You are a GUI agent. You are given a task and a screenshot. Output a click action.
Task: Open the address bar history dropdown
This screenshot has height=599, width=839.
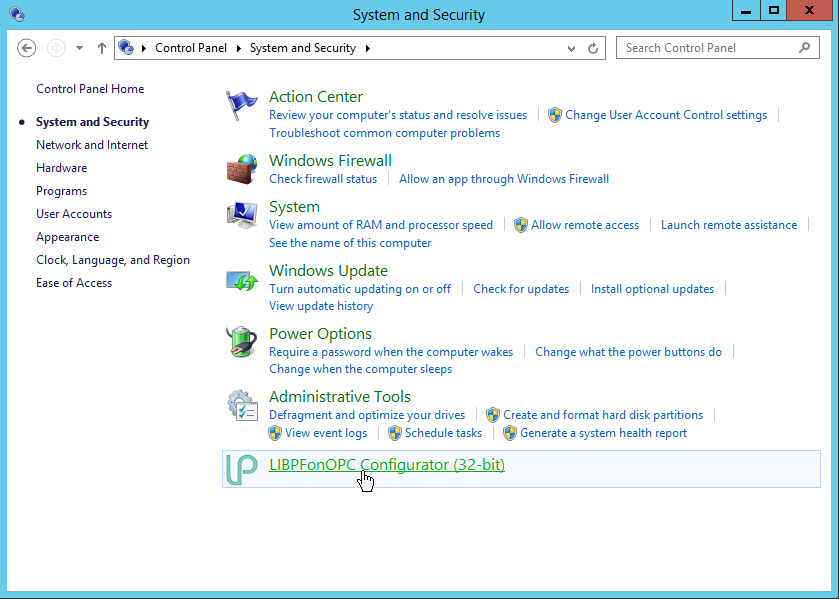tap(573, 48)
